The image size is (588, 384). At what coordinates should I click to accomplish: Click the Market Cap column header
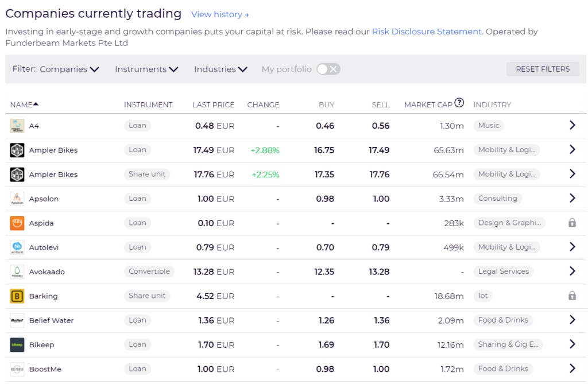pyautogui.click(x=428, y=104)
